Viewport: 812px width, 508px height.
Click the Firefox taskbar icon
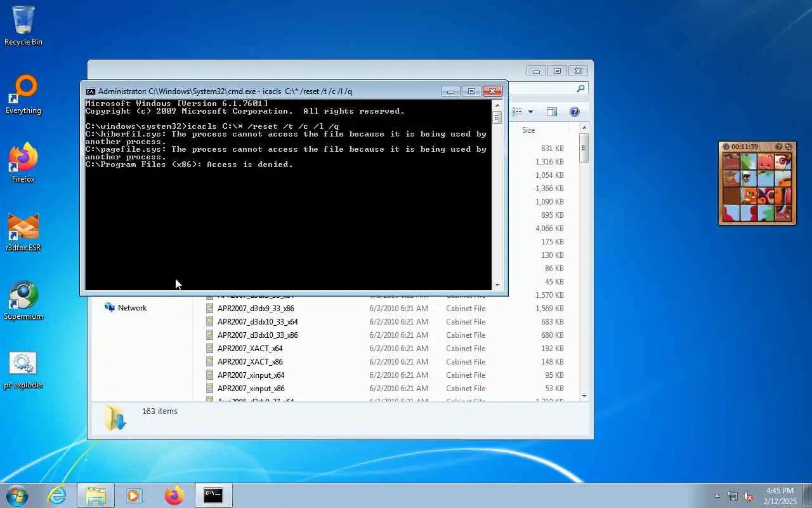[174, 495]
